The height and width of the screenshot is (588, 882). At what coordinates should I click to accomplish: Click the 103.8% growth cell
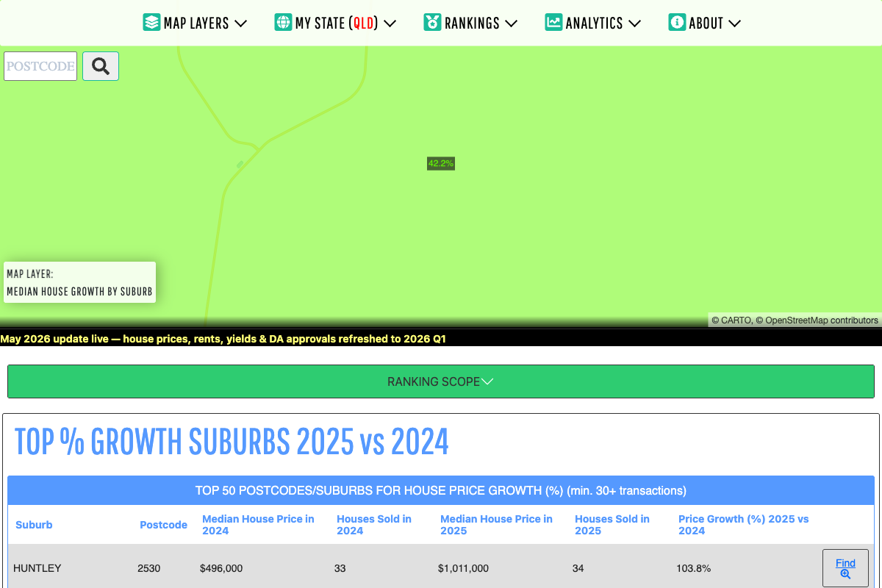pos(693,568)
